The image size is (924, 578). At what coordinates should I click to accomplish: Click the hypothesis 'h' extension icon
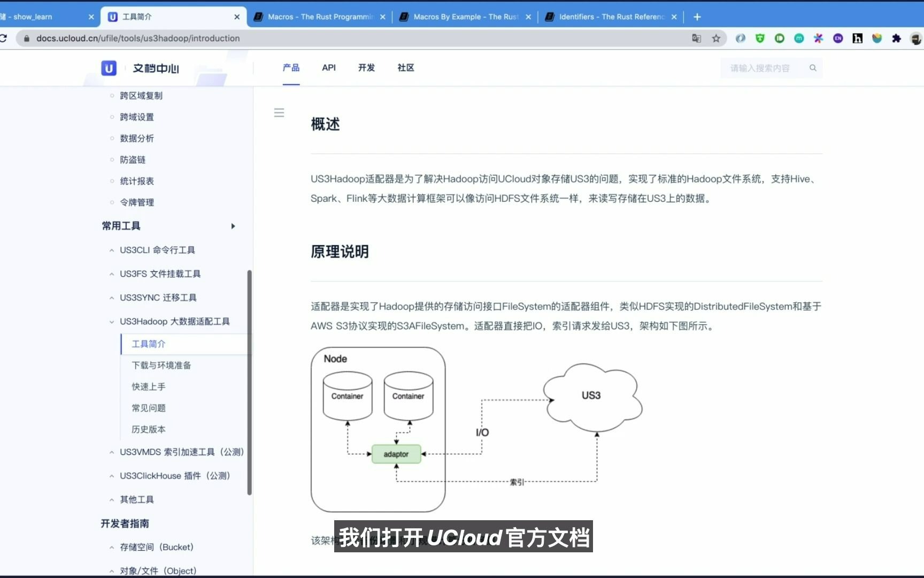tap(857, 39)
